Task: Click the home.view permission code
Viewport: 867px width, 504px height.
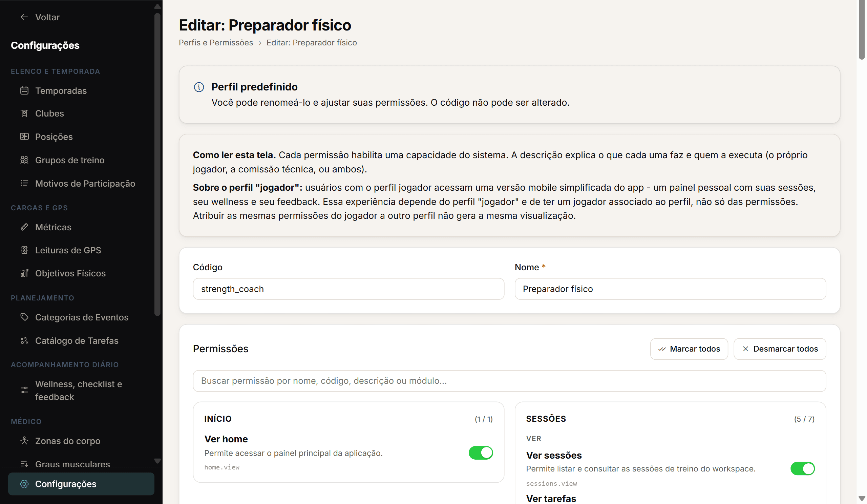Action: point(221,467)
